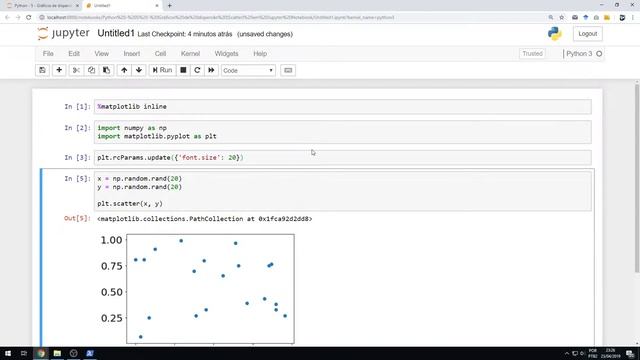The image size is (640, 360).
Task: Restart the kernel with the circular arrow icon
Action: tap(197, 70)
